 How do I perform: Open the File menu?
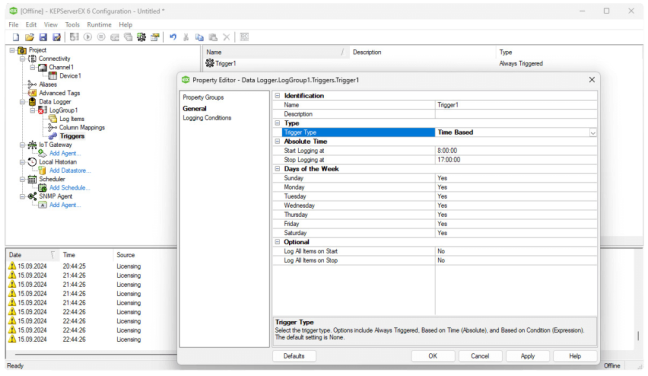14,25
